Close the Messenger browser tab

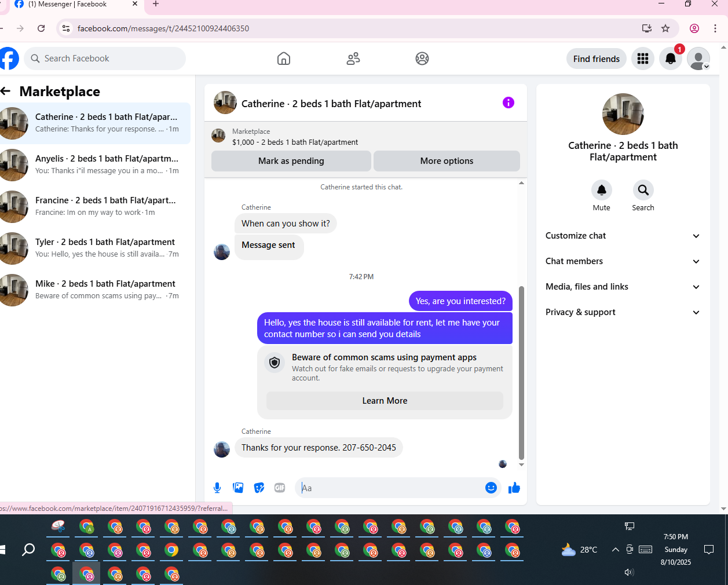point(135,4)
